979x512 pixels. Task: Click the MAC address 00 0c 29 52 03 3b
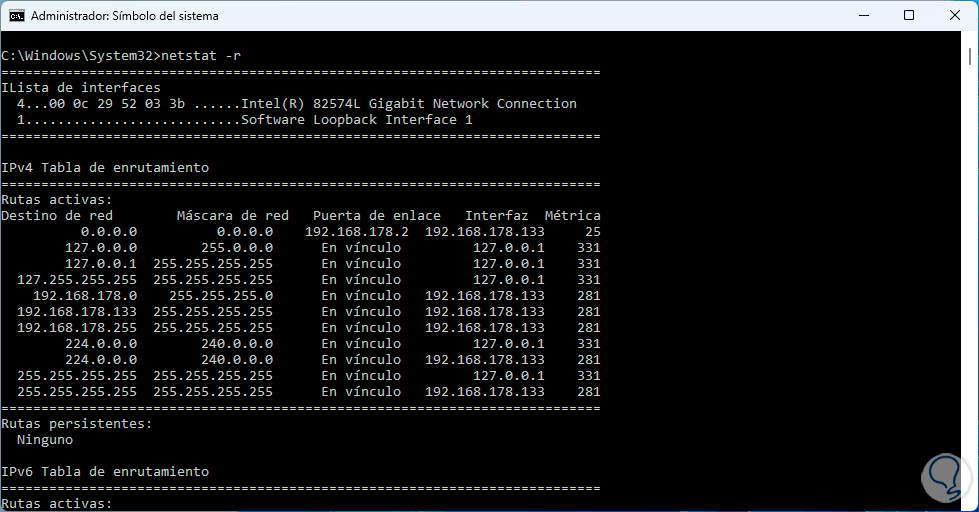(x=117, y=104)
